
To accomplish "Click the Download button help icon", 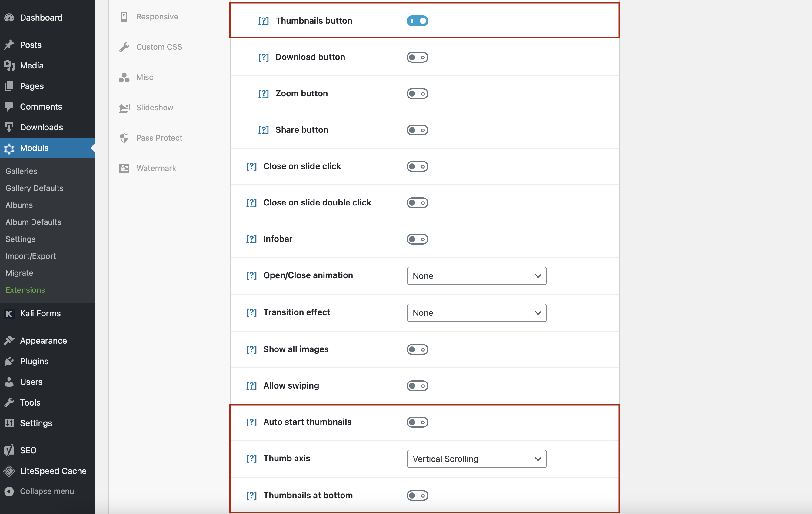I will tap(264, 57).
